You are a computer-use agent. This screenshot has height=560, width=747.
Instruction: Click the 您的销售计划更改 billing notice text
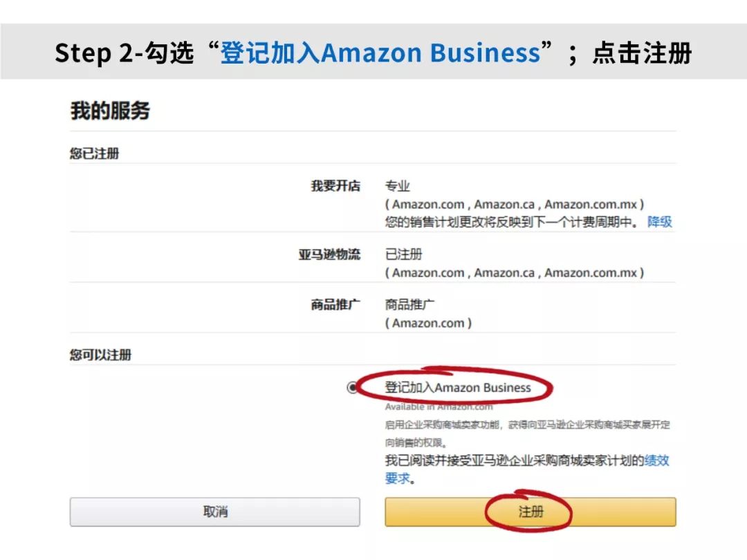(x=512, y=222)
